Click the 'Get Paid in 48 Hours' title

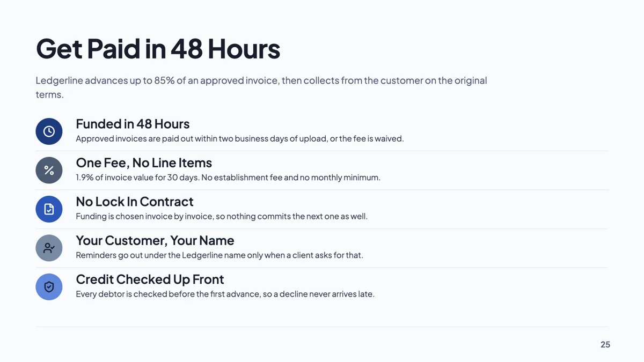pos(158,49)
